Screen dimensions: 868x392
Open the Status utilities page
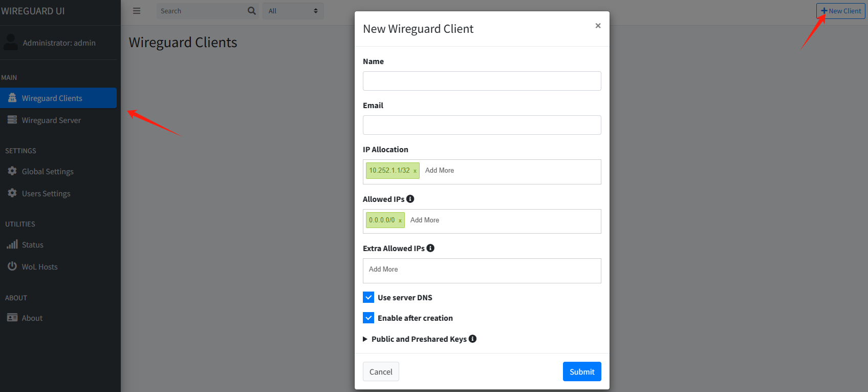(32, 245)
